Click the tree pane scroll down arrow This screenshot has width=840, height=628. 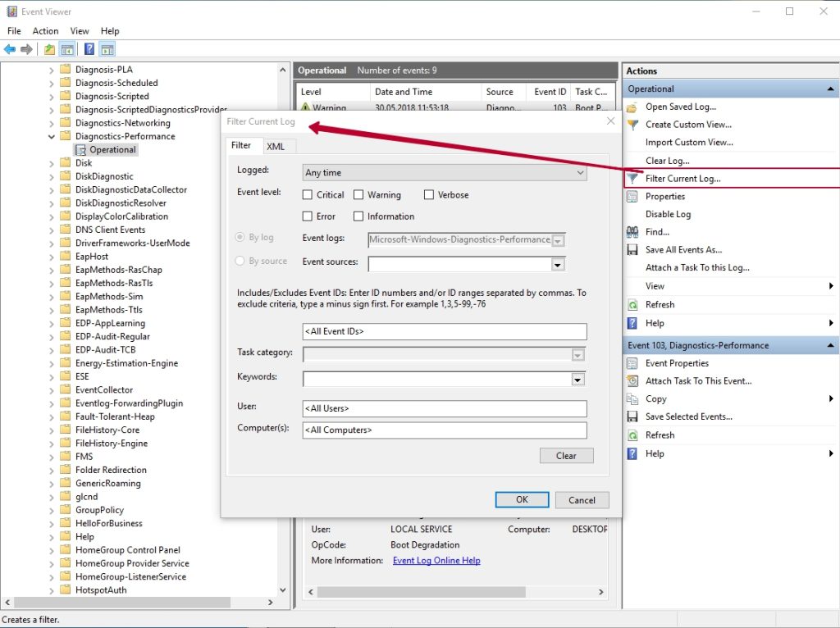(x=283, y=590)
